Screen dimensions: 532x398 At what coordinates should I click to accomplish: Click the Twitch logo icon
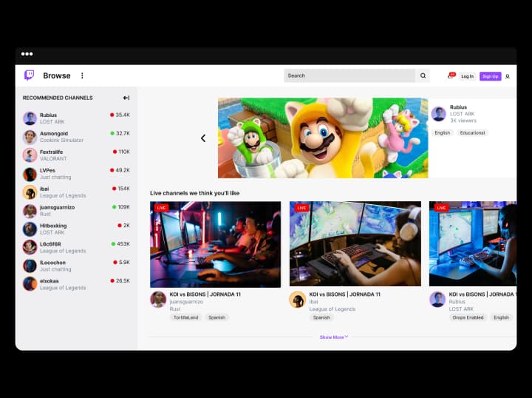pos(29,75)
